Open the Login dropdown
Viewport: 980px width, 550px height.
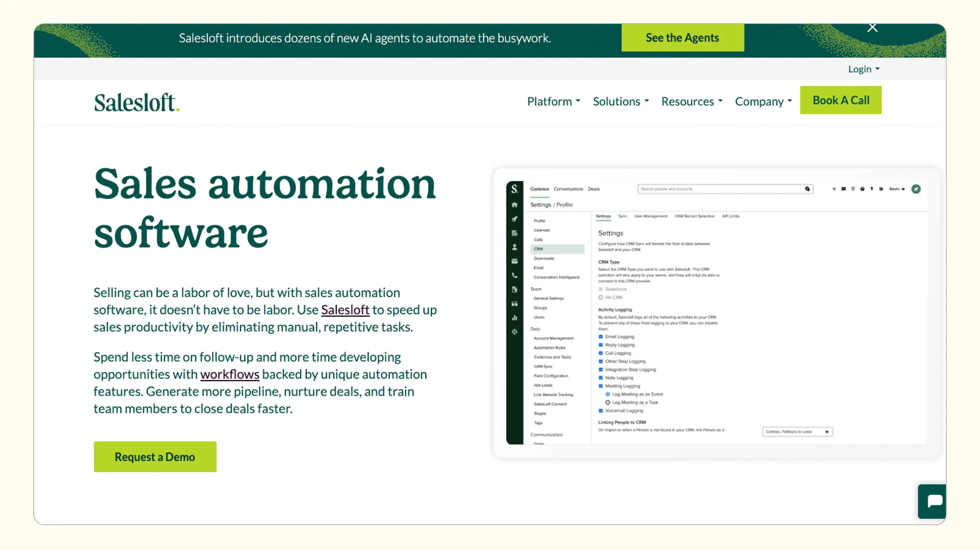coord(864,69)
